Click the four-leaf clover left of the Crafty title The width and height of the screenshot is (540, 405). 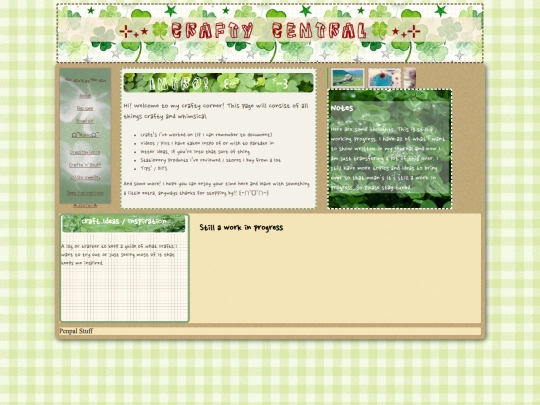[x=160, y=31]
